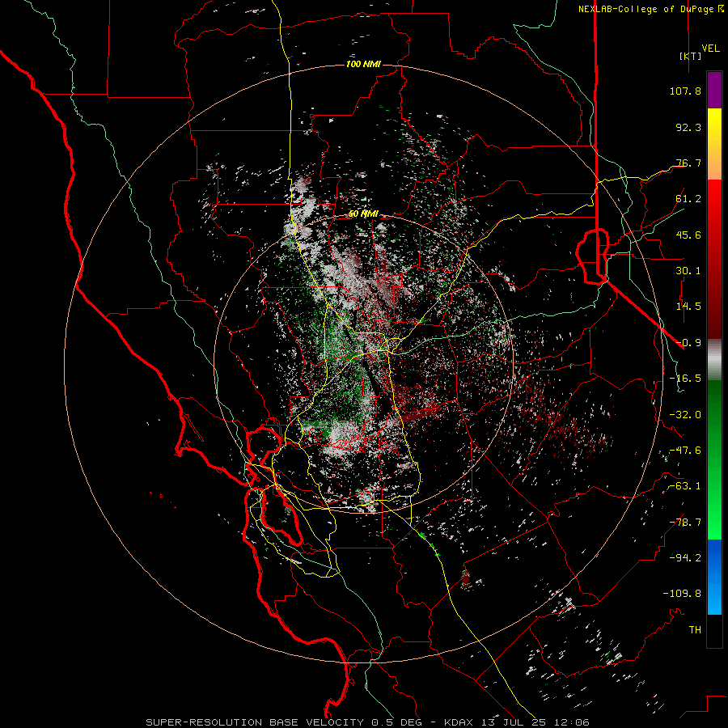Click the yellow-orange band of the color scale
The height and width of the screenshot is (728, 728).
(714, 144)
